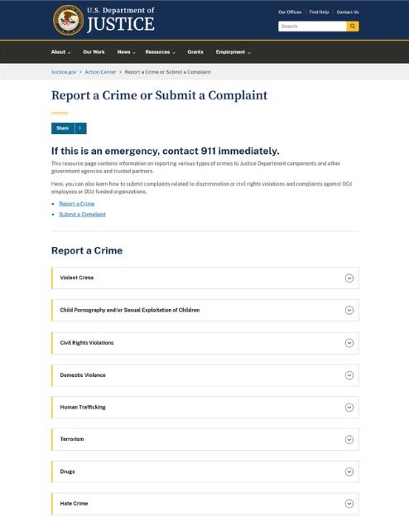Image resolution: width=409 pixels, height=532 pixels.
Task: Click the Drugs row's circular arrow icon
Action: click(x=349, y=472)
